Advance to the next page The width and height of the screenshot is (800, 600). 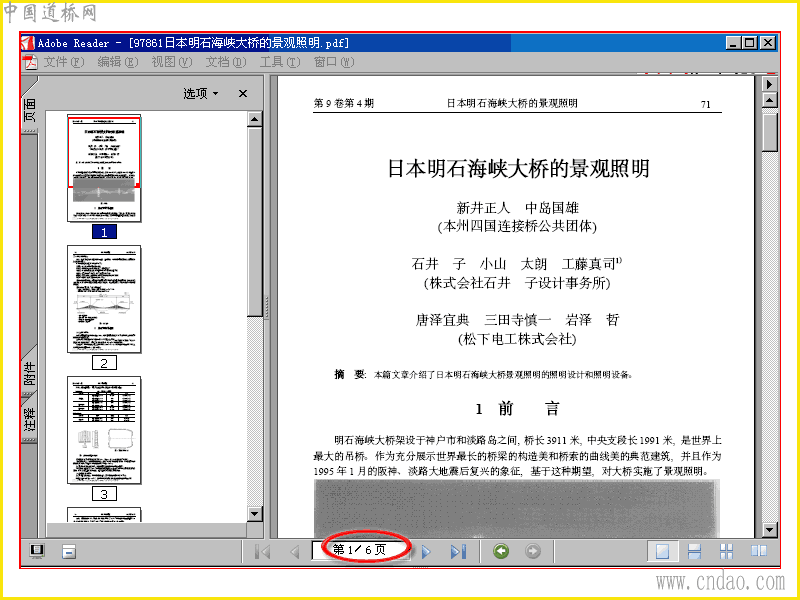[427, 552]
